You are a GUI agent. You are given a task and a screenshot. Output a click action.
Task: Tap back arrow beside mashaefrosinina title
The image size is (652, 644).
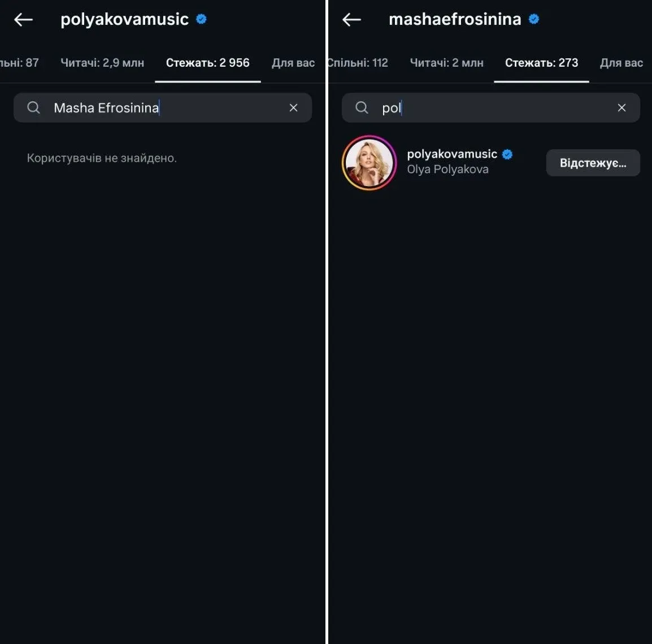click(351, 20)
